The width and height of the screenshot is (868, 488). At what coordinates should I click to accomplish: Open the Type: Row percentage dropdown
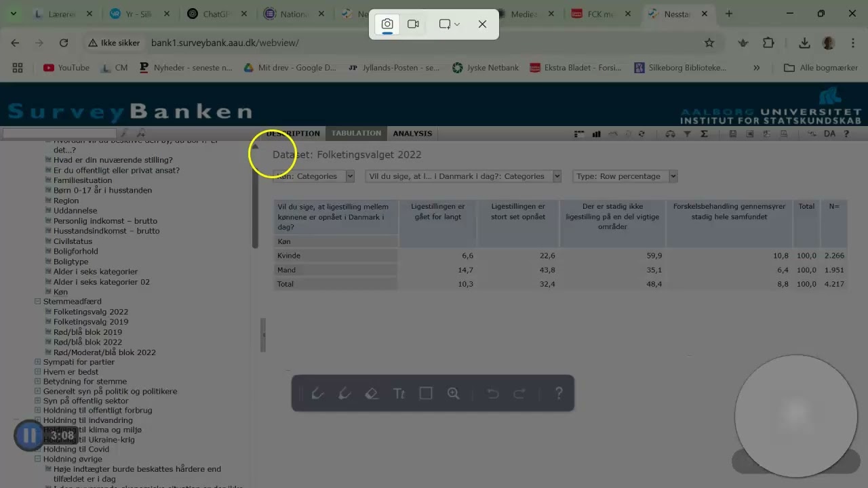point(625,176)
